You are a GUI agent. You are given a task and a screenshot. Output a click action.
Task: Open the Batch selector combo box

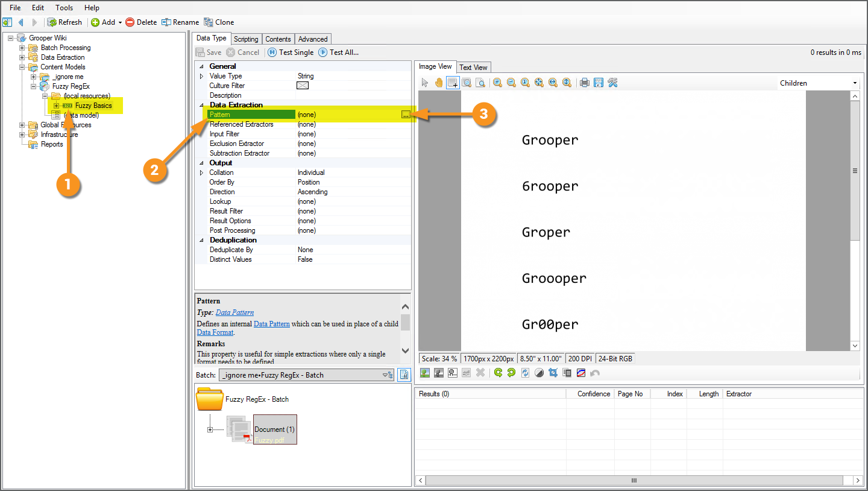click(x=306, y=375)
